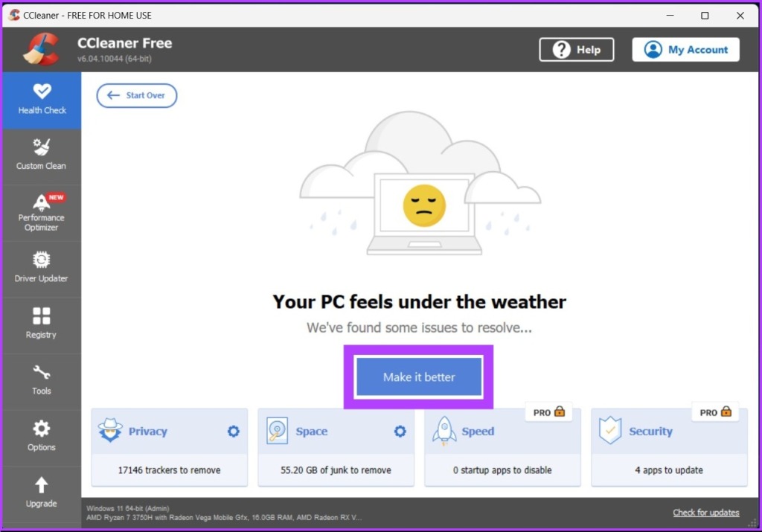Open Tools wrench icon

tap(42, 372)
